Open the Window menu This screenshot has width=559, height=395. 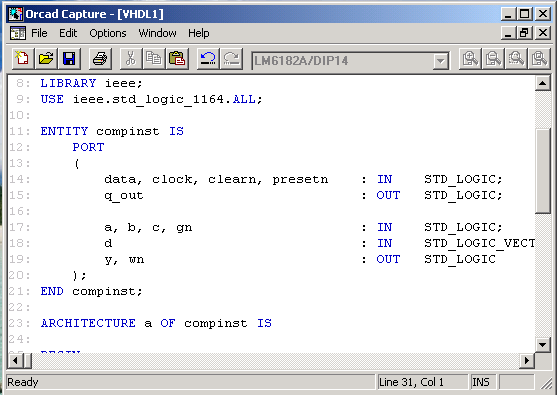pyautogui.click(x=157, y=33)
